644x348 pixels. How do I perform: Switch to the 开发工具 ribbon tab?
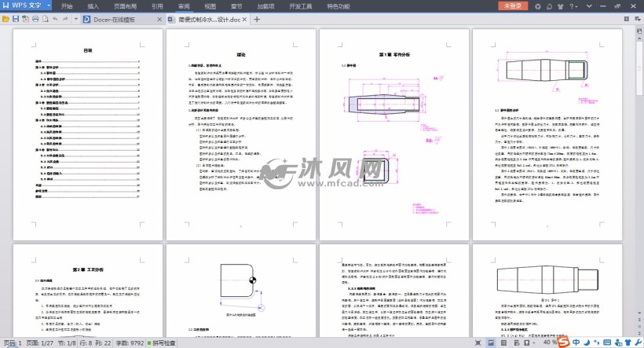click(x=301, y=6)
